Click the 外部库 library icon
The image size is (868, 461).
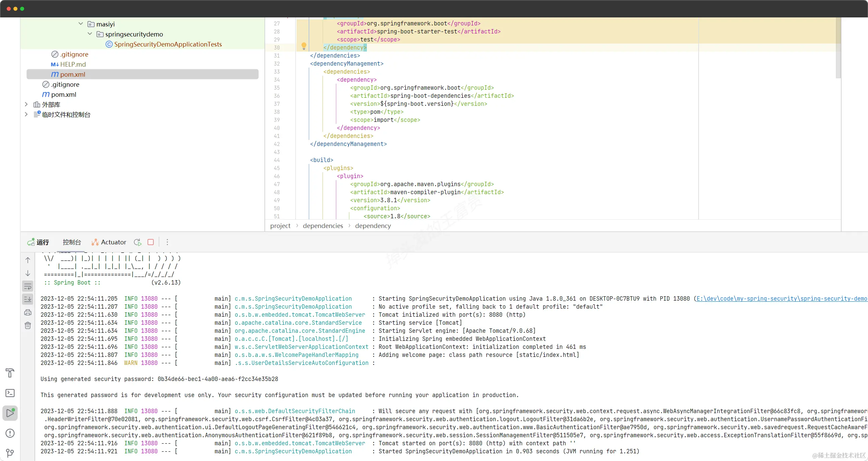click(x=37, y=104)
